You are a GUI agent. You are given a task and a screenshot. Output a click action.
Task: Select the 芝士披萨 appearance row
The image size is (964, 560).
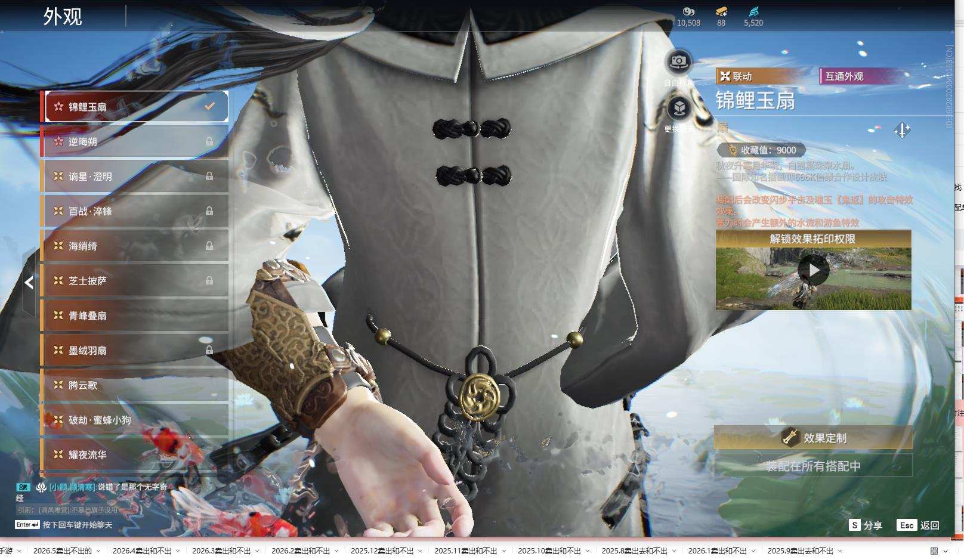point(135,280)
